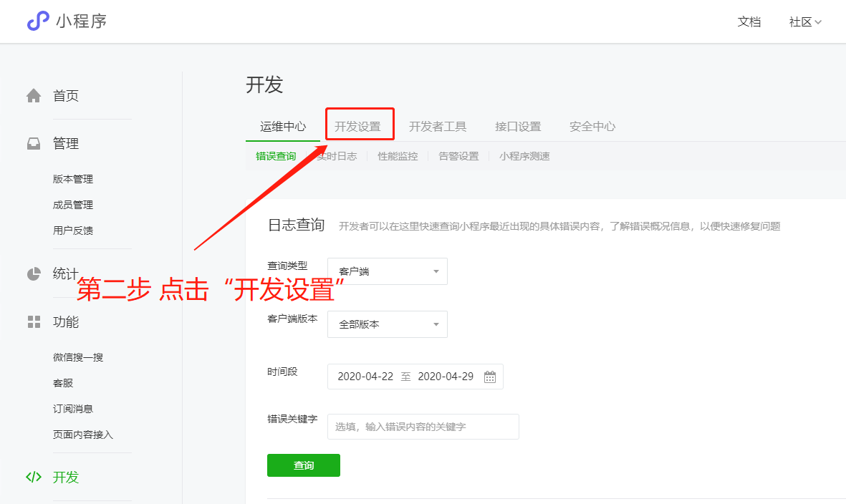846x504 pixels.
Task: Click the green 查询 button
Action: tap(303, 465)
